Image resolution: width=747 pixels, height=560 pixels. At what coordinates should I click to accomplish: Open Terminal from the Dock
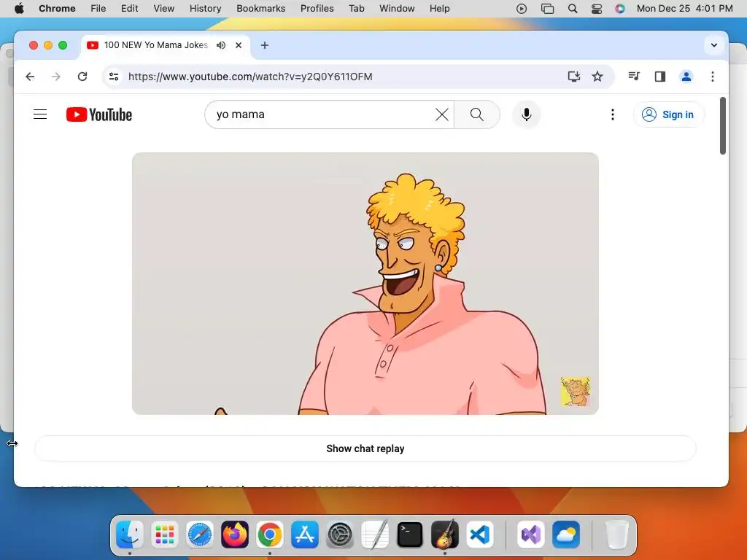410,534
